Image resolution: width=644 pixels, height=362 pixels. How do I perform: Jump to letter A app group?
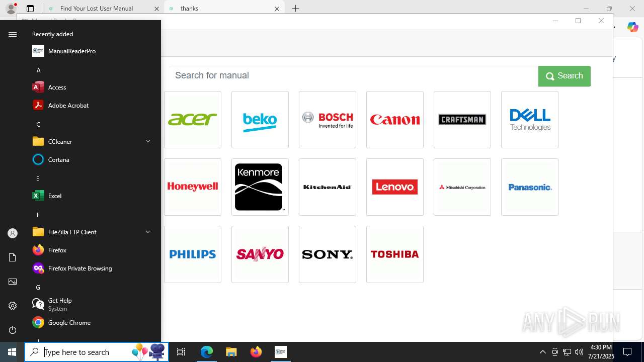pos(38,70)
